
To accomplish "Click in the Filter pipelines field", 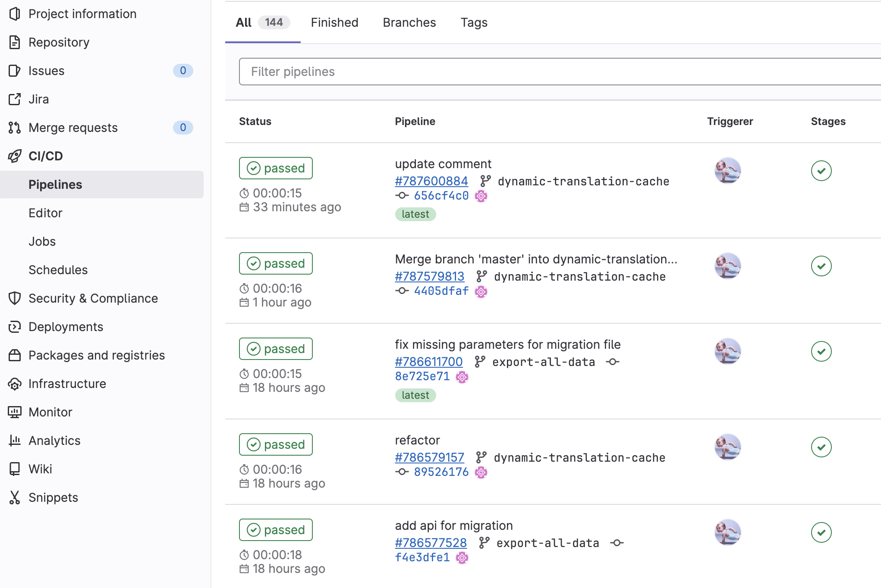I will [x=557, y=72].
